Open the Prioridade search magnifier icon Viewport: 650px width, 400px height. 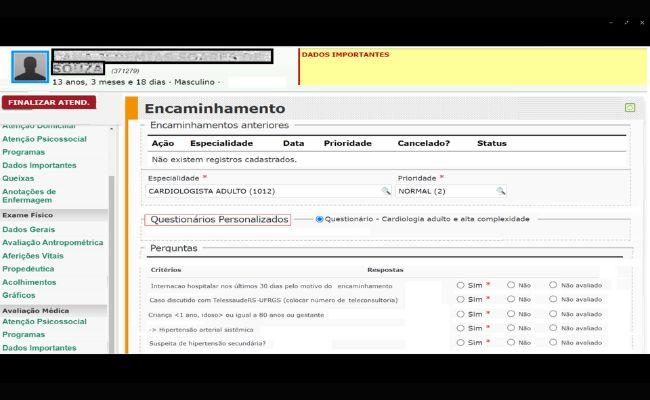click(501, 190)
